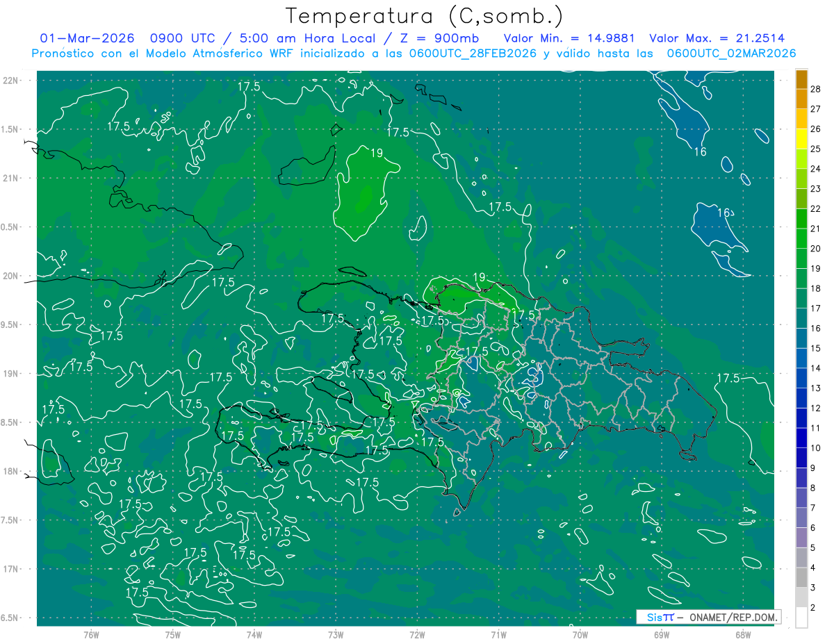This screenshot has width=834, height=644.
Task: Click the "74W" longitude label
Action: tap(254, 635)
